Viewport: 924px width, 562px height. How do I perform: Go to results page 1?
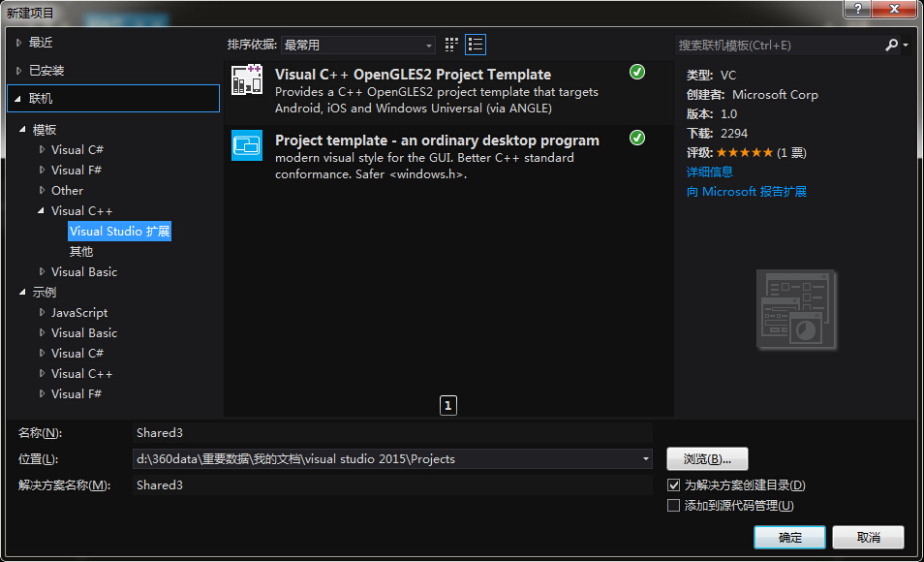coord(447,406)
